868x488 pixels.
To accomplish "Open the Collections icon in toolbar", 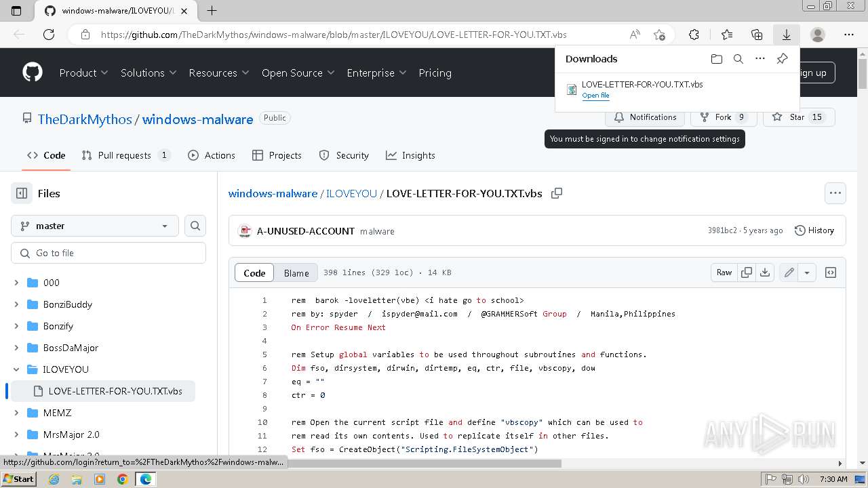I will pyautogui.click(x=757, y=35).
